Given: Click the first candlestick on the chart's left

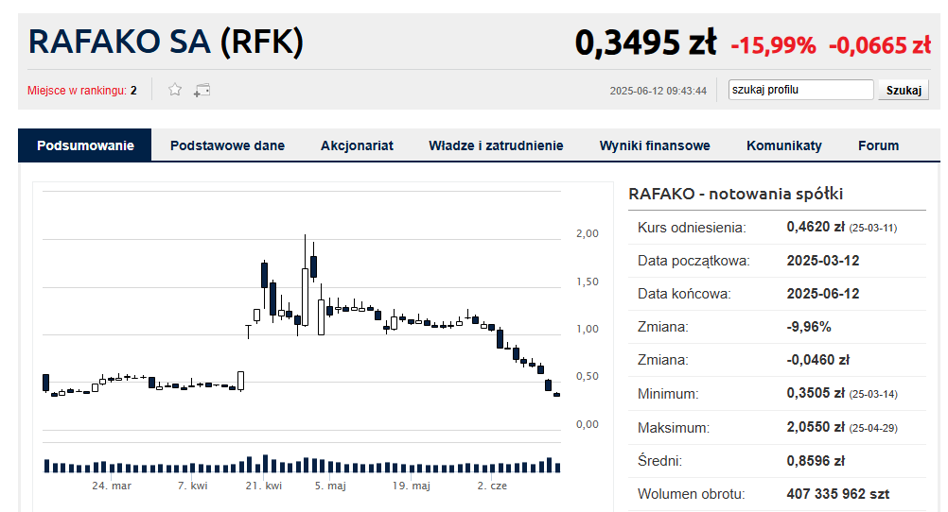Looking at the screenshot, I should [x=46, y=382].
